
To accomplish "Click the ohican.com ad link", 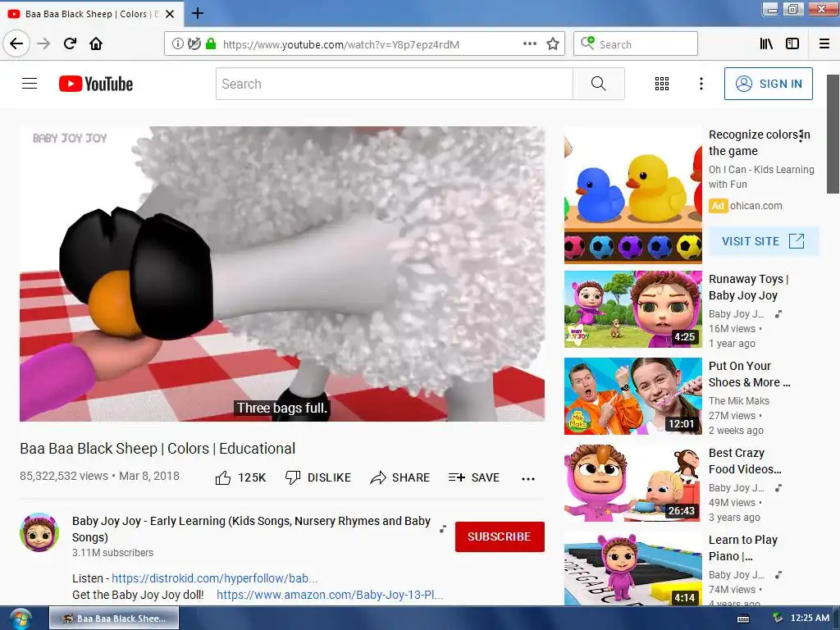I will (x=756, y=206).
